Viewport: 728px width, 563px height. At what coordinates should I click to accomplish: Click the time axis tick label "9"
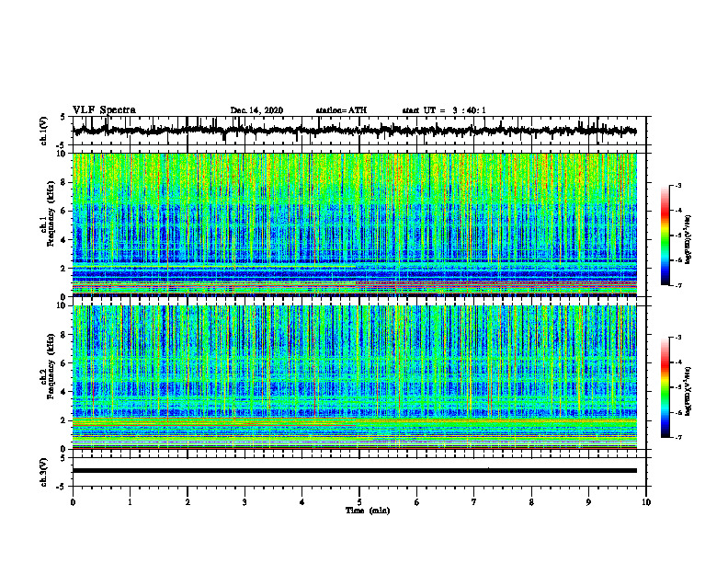click(x=588, y=502)
